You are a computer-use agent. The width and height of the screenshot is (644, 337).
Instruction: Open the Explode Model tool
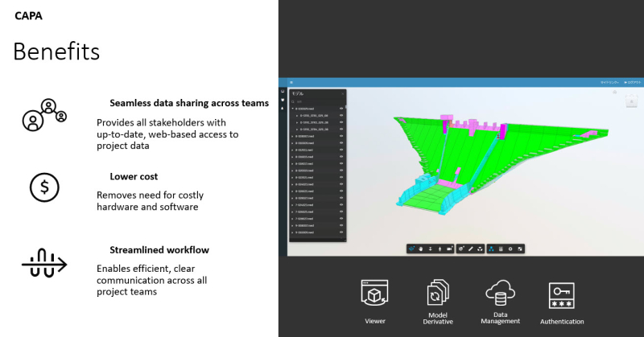coord(481,249)
